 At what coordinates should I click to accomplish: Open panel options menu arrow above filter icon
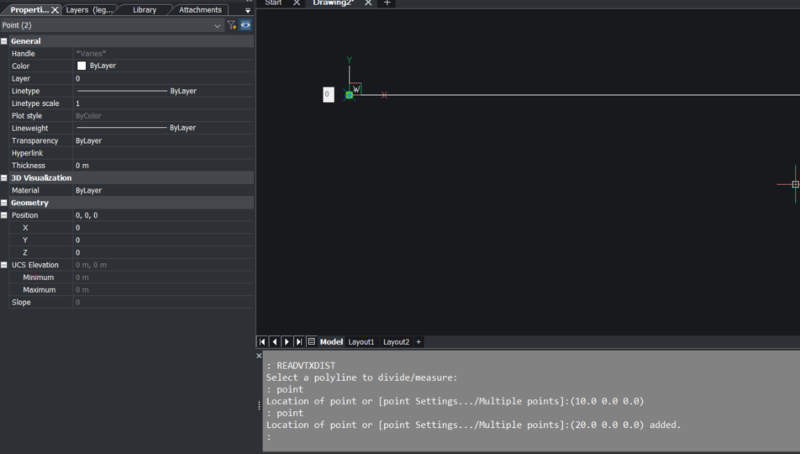pos(247,10)
